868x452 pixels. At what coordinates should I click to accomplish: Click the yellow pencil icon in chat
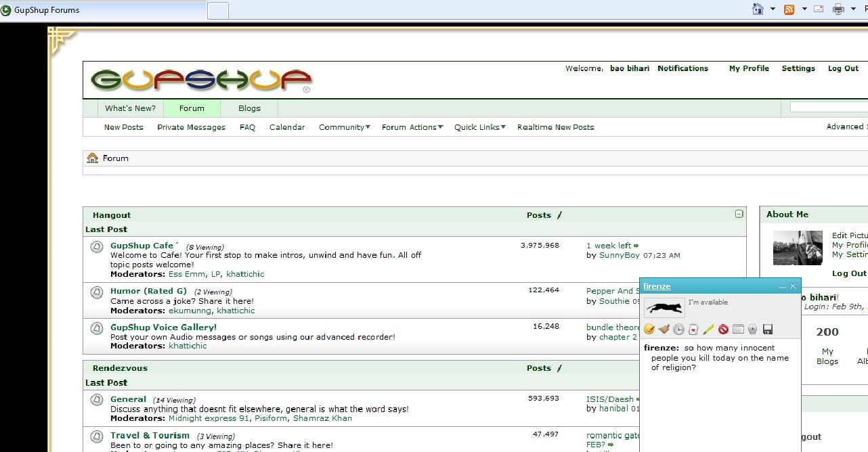[708, 330]
